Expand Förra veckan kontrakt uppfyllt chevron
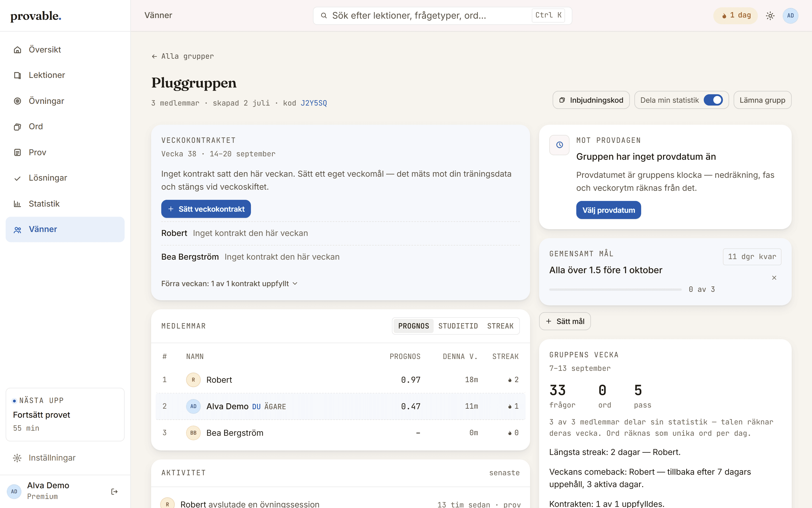The image size is (812, 508). 295,284
